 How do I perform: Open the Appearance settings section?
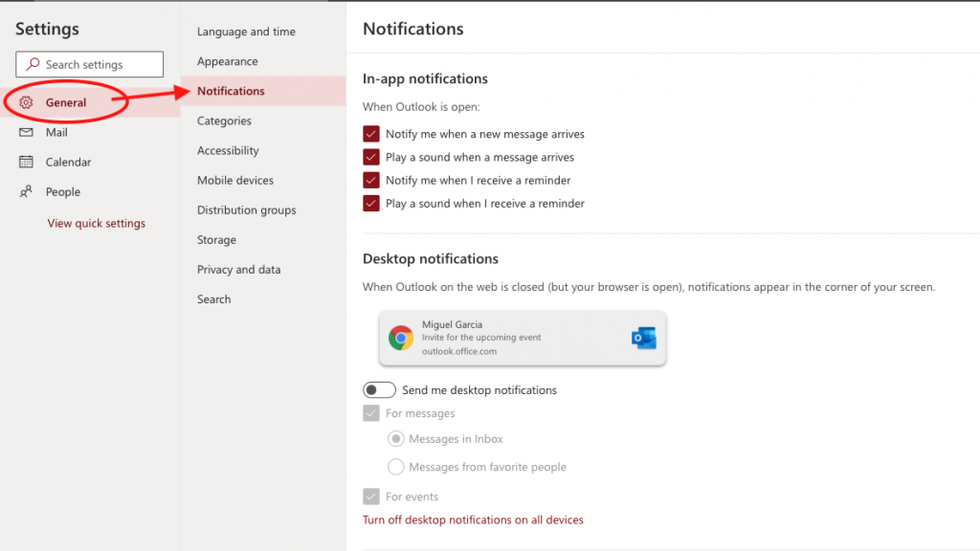[x=227, y=61]
